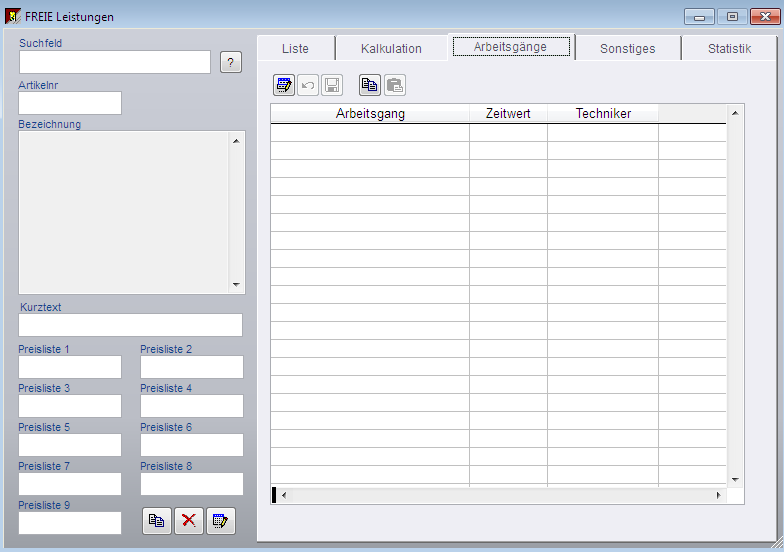This screenshot has height=552, width=784.
Task: Click the edit icon in the Arbeitsgänge toolbar
Action: tap(283, 85)
